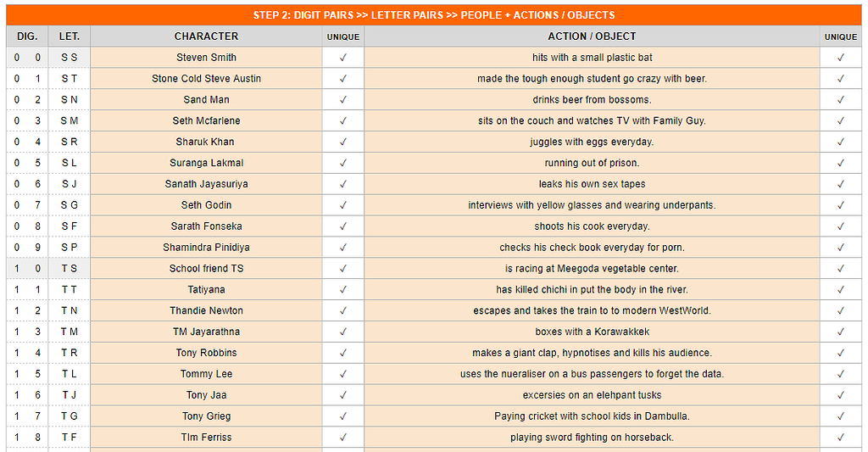This screenshot has height=452, width=868.
Task: Click character unique checkmark beside Seth Godin
Action: click(343, 205)
